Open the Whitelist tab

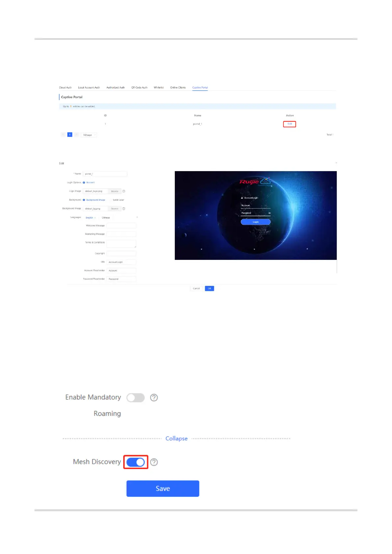click(159, 88)
